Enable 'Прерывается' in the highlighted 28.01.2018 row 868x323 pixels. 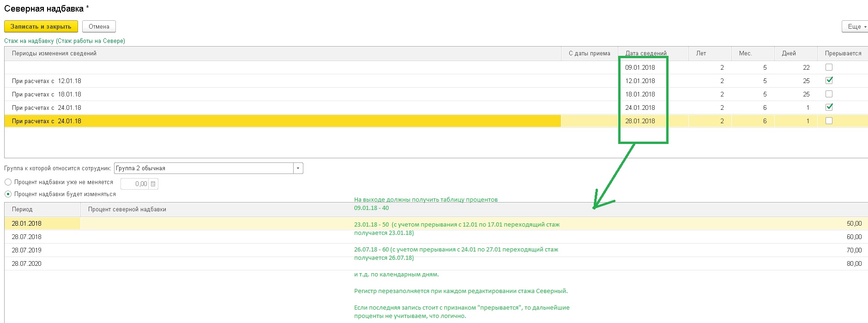tap(829, 121)
